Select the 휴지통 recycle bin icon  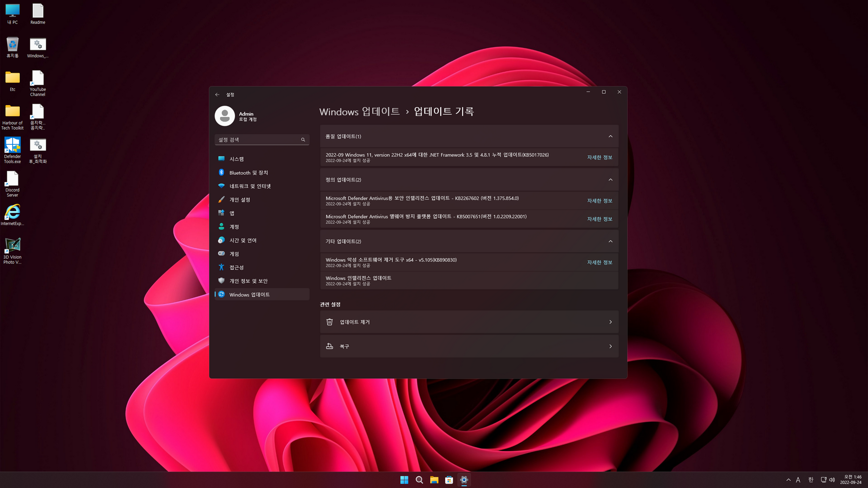13,47
